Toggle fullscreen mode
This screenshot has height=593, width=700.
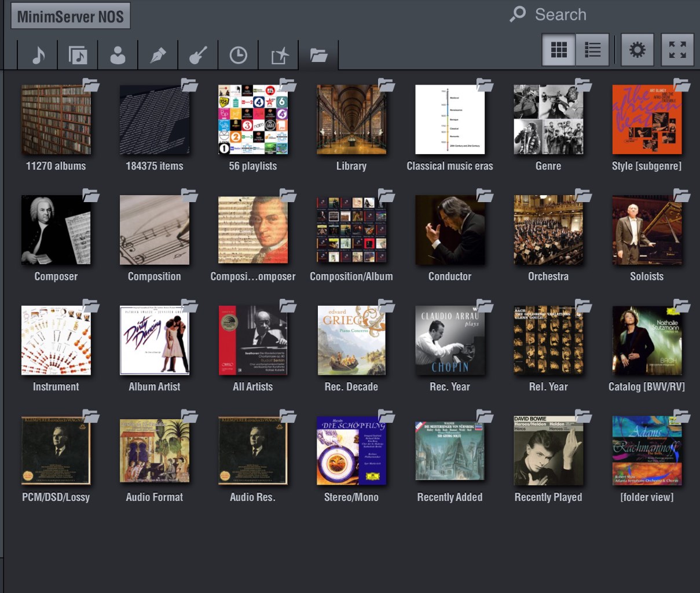677,50
